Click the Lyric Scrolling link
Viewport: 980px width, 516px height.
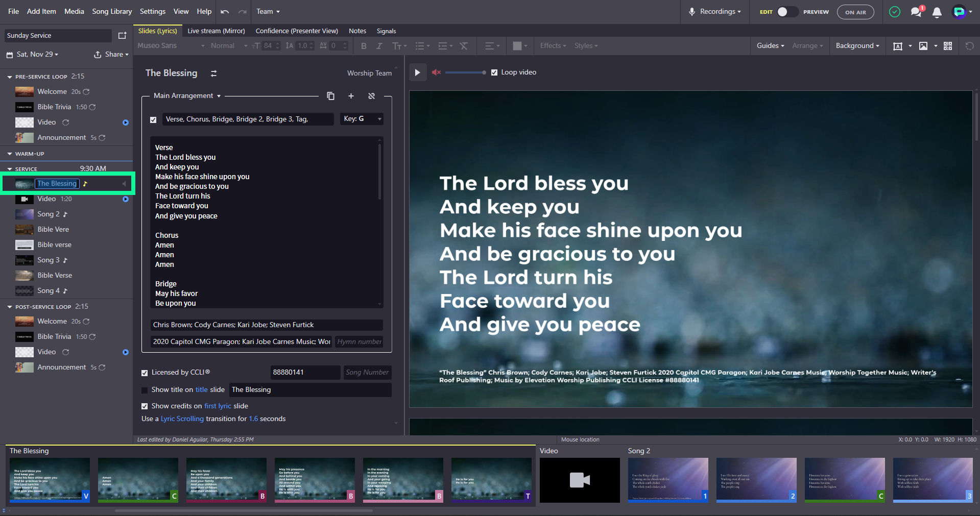coord(182,419)
